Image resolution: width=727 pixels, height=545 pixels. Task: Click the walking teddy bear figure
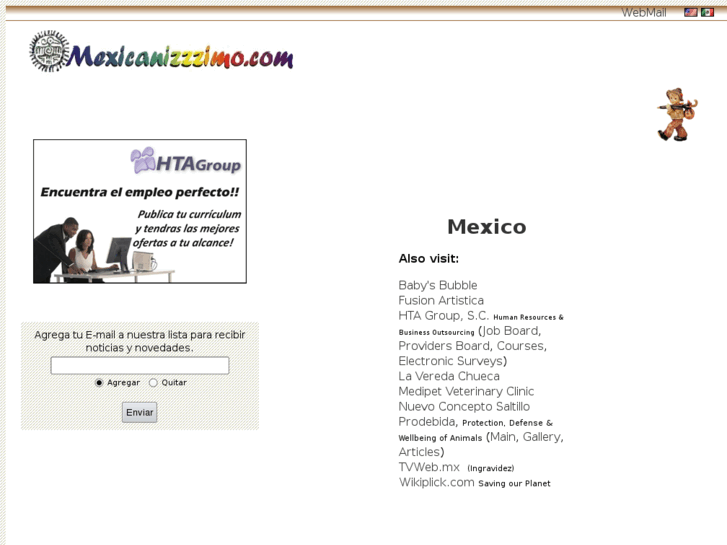click(x=677, y=115)
